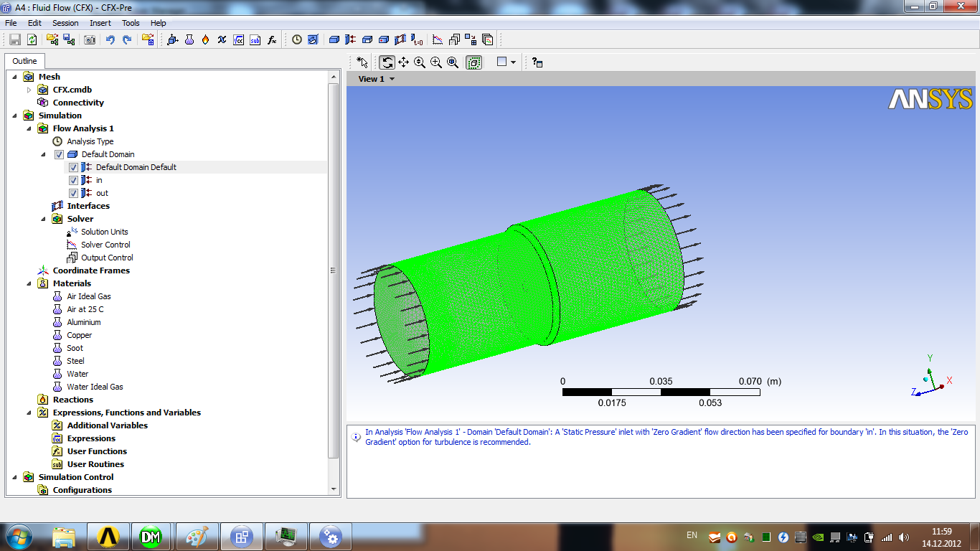Click the EN language indicator in tray
This screenshot has width=980, height=551.
click(x=692, y=535)
